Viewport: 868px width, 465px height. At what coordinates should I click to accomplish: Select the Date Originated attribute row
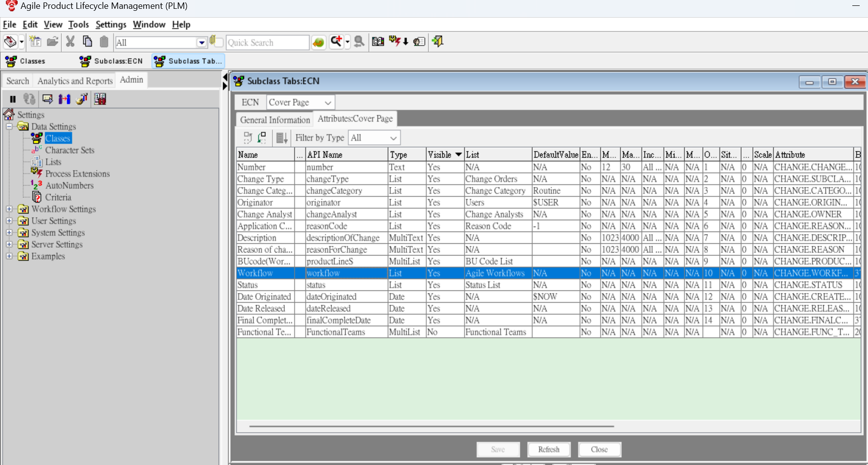(x=548, y=297)
